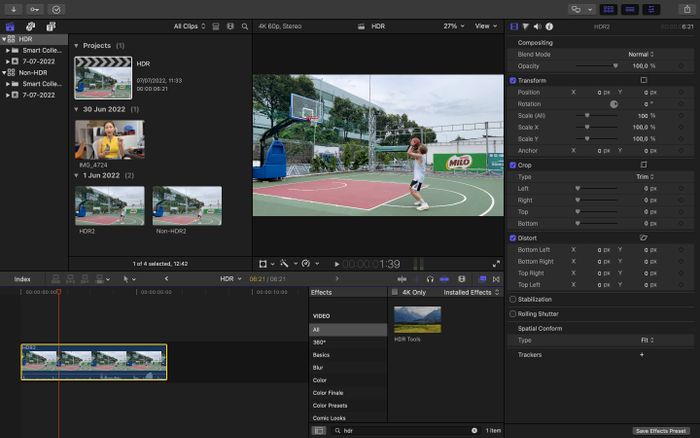Viewport: 700px width, 438px height.
Task: Open the Share export icon
Action: (687, 9)
